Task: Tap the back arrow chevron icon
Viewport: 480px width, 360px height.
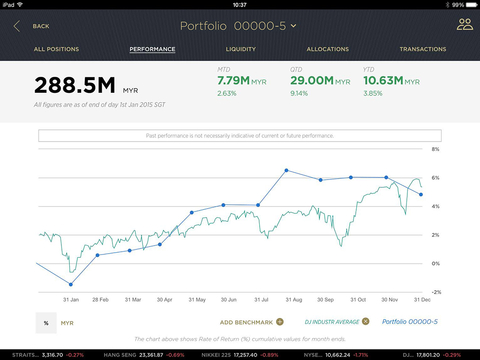Action: (17, 26)
